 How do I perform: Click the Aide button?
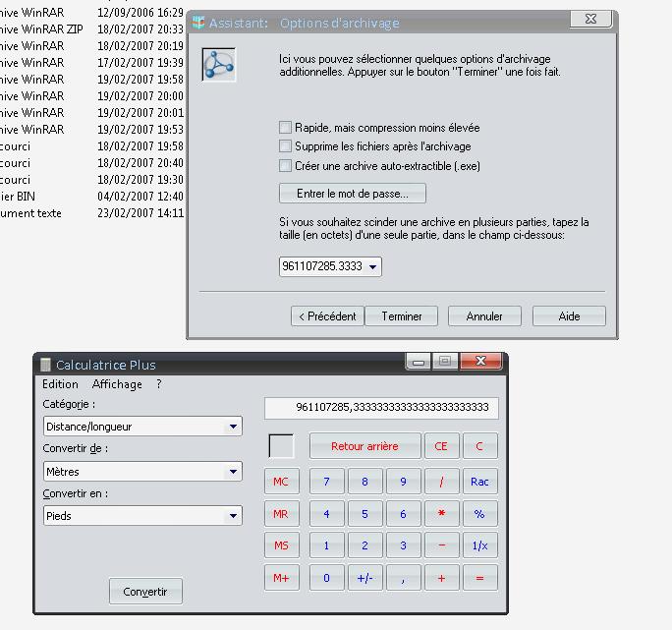coord(569,316)
